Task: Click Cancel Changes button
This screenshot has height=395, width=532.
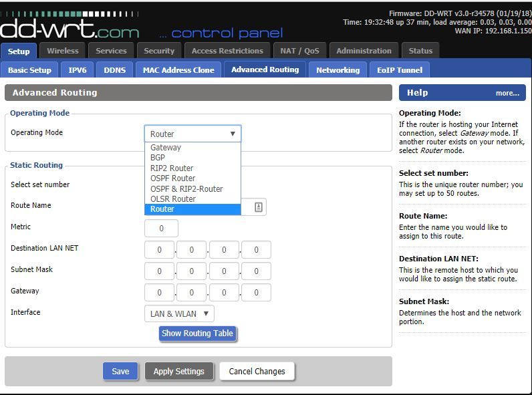Action: click(x=257, y=371)
